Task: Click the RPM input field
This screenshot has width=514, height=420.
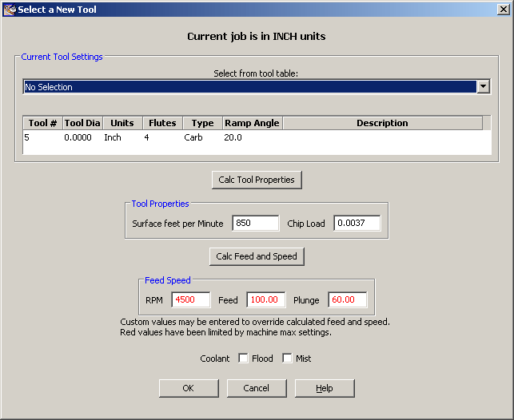Action: [190, 300]
